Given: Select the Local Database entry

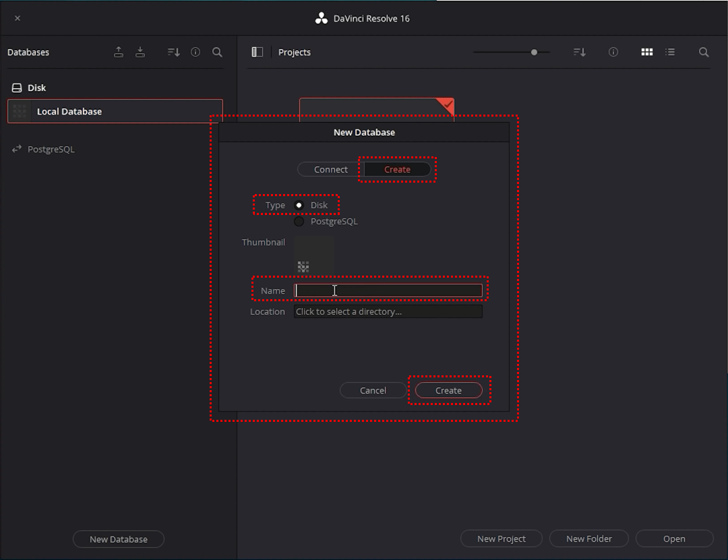Looking at the screenshot, I should [115, 111].
